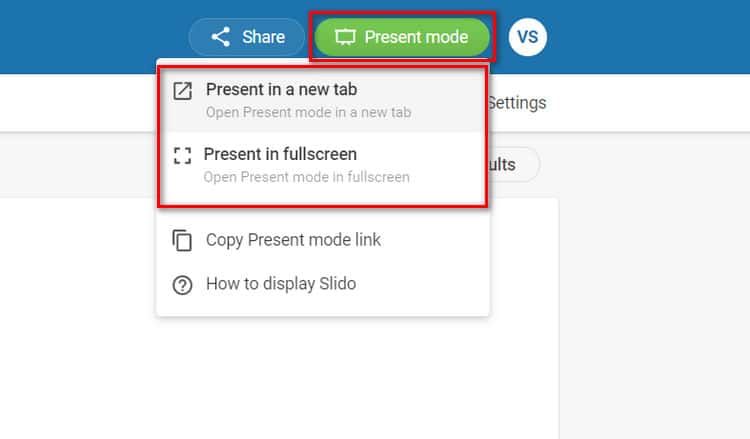This screenshot has height=439, width=750.
Task: Open the VS user avatar menu
Action: coord(528,37)
